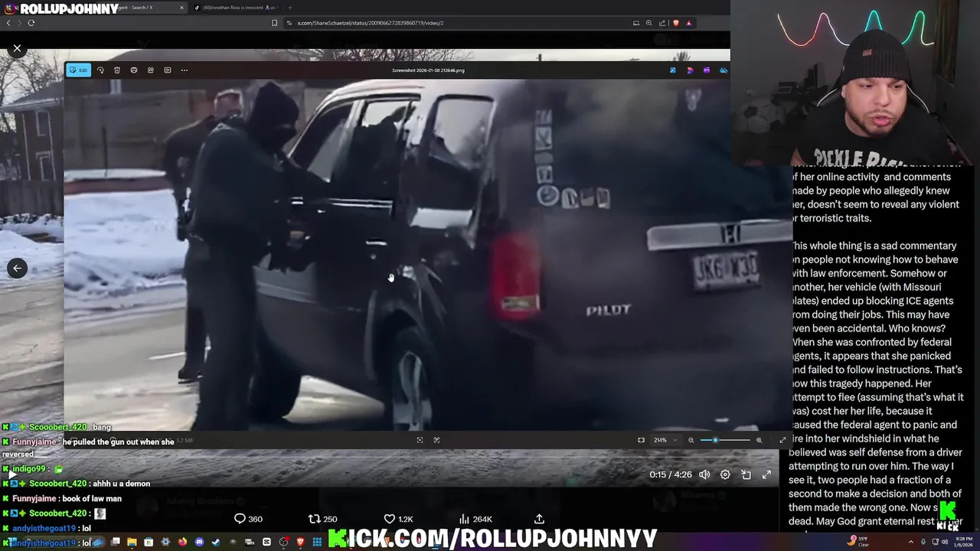
Task: Open the purple app icon in Photos header
Action: [x=707, y=70]
